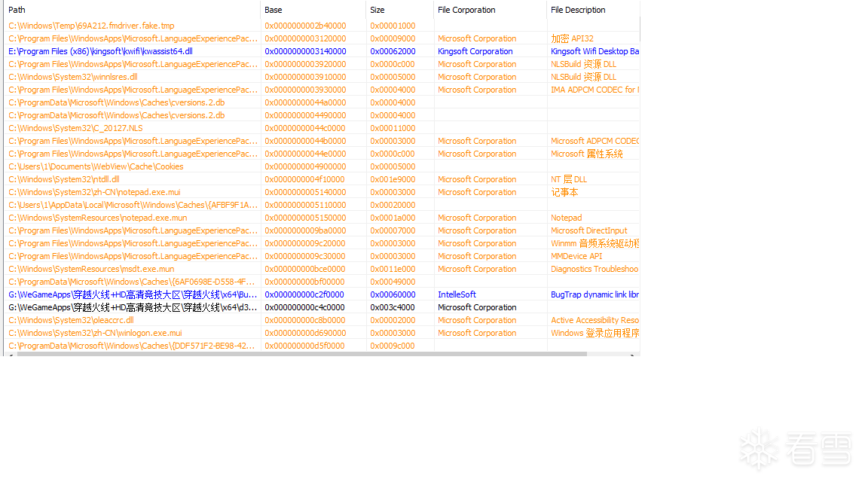The width and height of the screenshot is (868, 488).
Task: Select the 69A212.fmdriver.fake.tmp path row
Action: pos(91,26)
